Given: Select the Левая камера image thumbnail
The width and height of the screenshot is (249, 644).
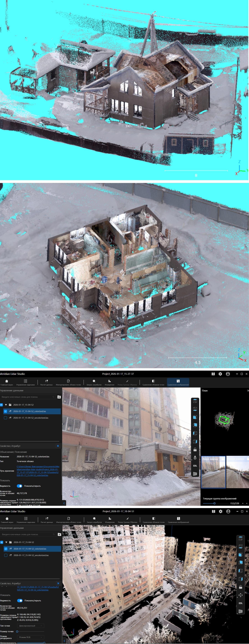Looking at the screenshot, I should click(x=213, y=472).
